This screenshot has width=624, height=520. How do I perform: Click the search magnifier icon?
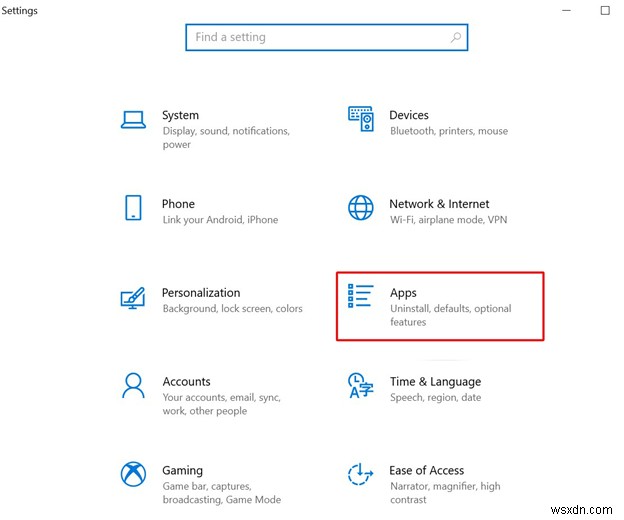(x=456, y=37)
